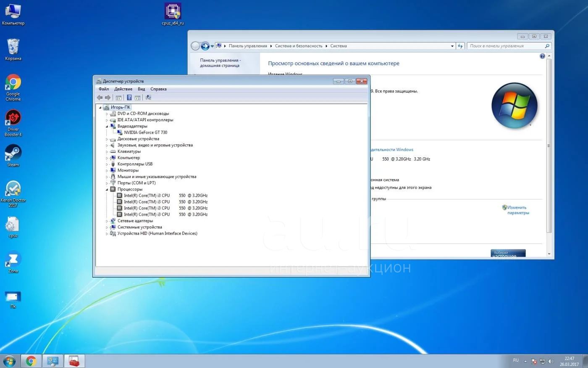Open Вид menu

pyautogui.click(x=142, y=89)
